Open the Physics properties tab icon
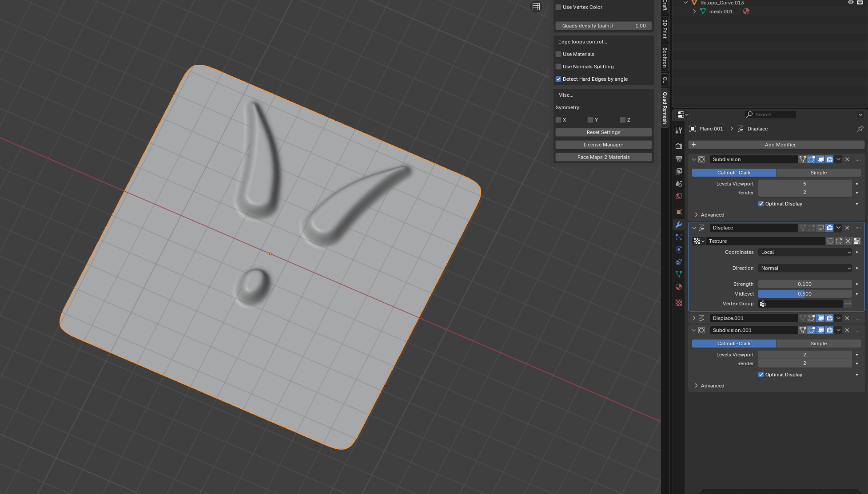 pos(678,249)
